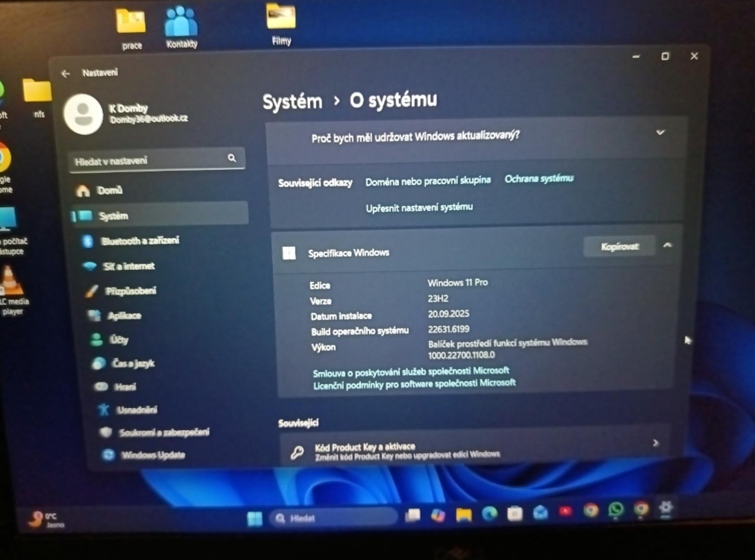Select Windows Update in the sidebar
The width and height of the screenshot is (755, 560).
click(x=153, y=455)
